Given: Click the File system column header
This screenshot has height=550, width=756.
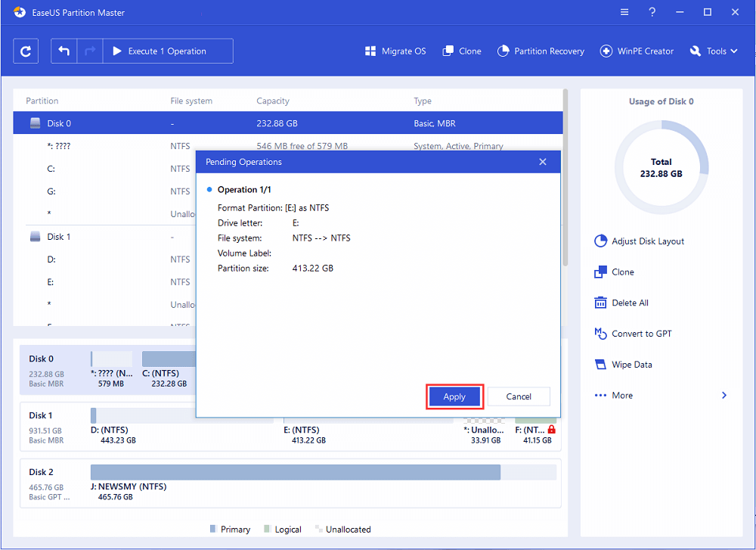Looking at the screenshot, I should click(x=191, y=101).
